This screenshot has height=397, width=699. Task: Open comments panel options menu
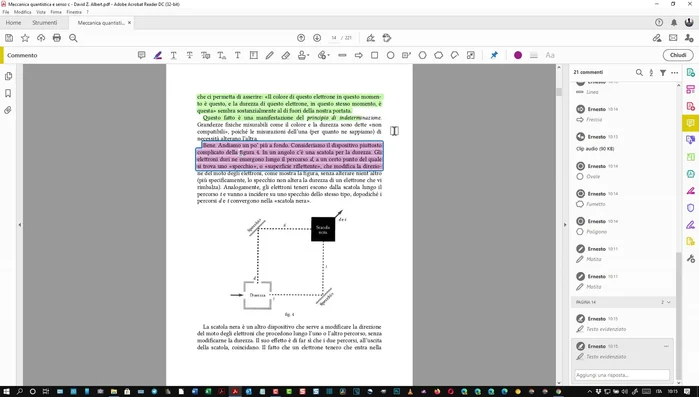tap(674, 73)
